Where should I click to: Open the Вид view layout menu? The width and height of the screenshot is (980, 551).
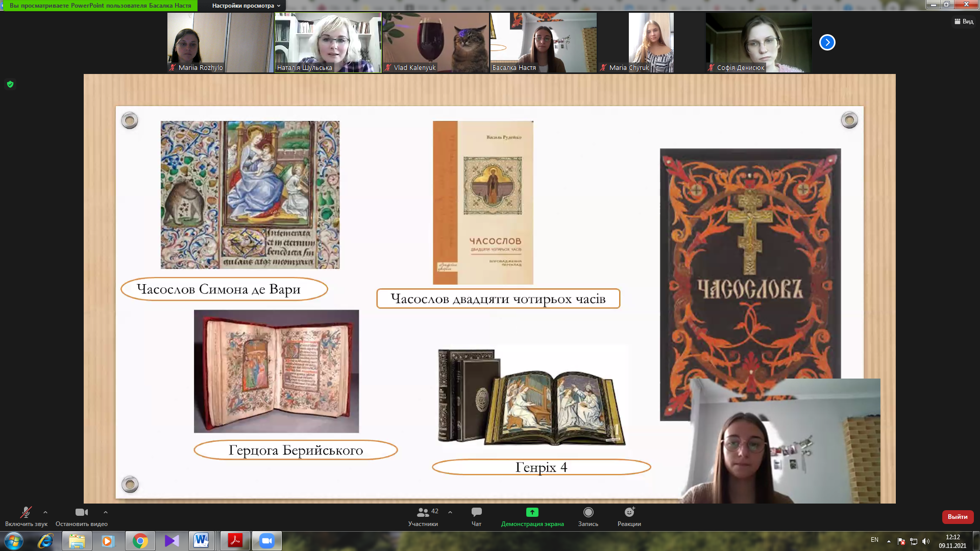[964, 21]
